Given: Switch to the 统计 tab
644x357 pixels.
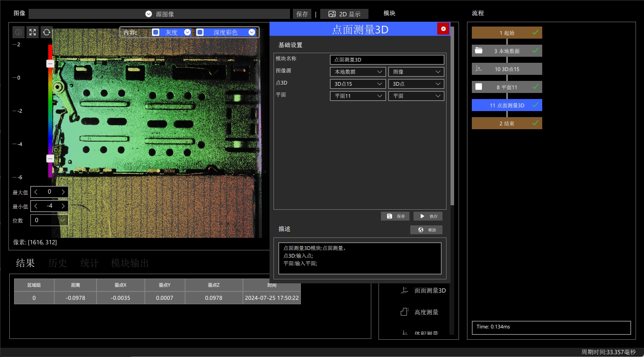Looking at the screenshot, I should click(x=90, y=263).
